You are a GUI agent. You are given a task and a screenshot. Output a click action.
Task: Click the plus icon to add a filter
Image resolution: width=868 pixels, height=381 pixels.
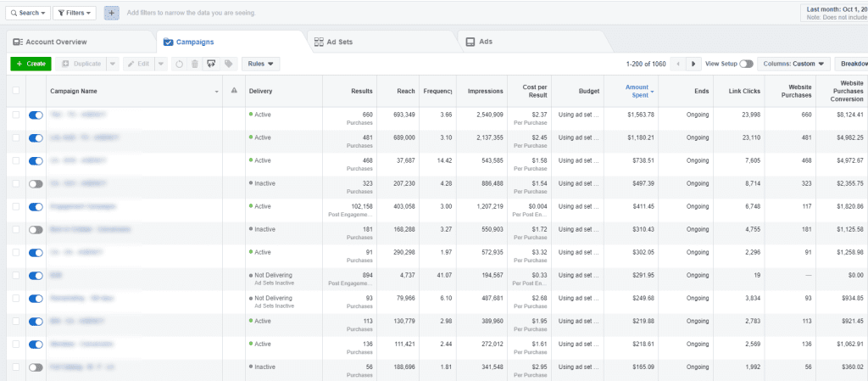tap(112, 13)
